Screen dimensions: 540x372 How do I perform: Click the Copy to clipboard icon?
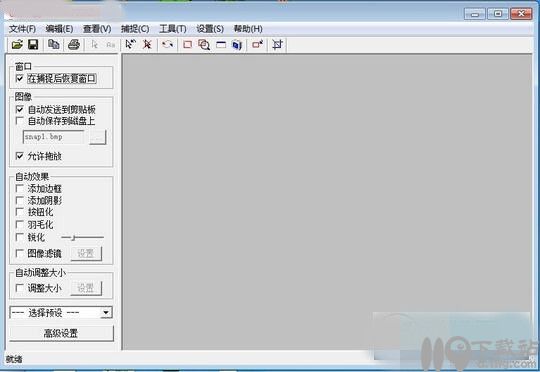click(54, 44)
